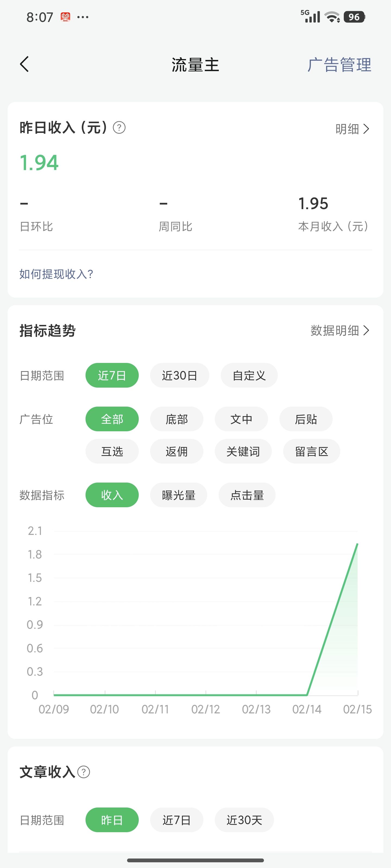Switch article income to 近7日

click(x=176, y=820)
